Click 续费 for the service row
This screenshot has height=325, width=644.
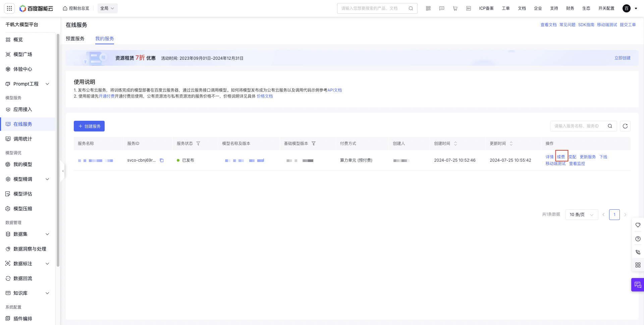tap(561, 157)
